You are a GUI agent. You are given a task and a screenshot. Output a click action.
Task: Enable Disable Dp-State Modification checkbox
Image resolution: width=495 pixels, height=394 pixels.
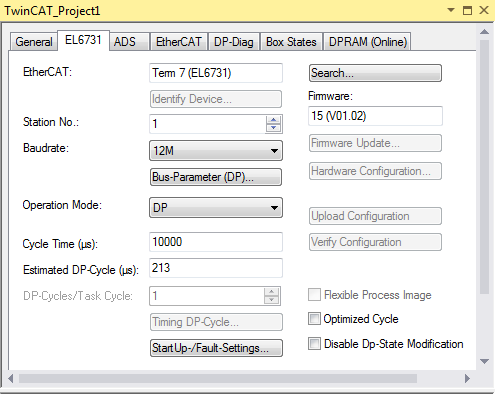[314, 344]
